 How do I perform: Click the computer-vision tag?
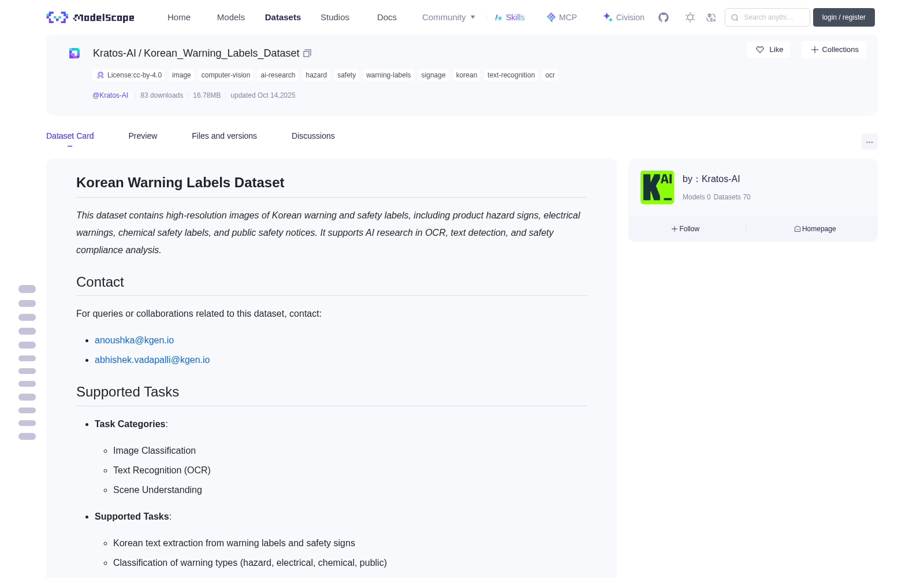[226, 75]
